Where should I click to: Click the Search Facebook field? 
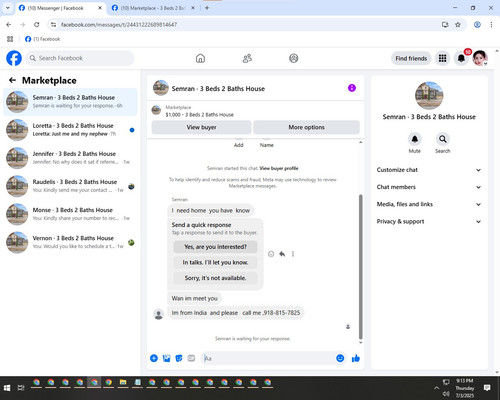(80, 58)
